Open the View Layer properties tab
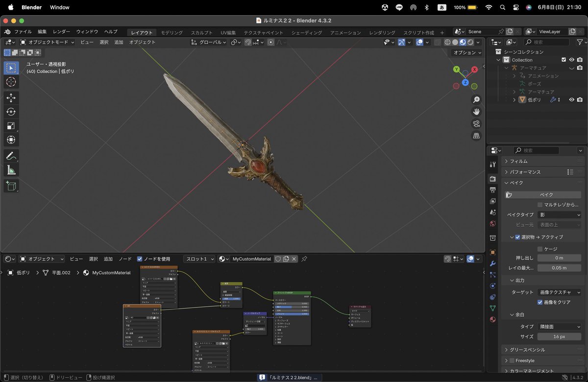 [493, 201]
